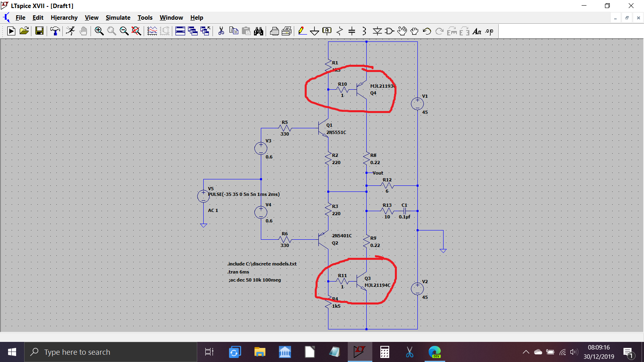Open the Control Panel hammer icon
This screenshot has width=644, height=362.
click(55, 31)
